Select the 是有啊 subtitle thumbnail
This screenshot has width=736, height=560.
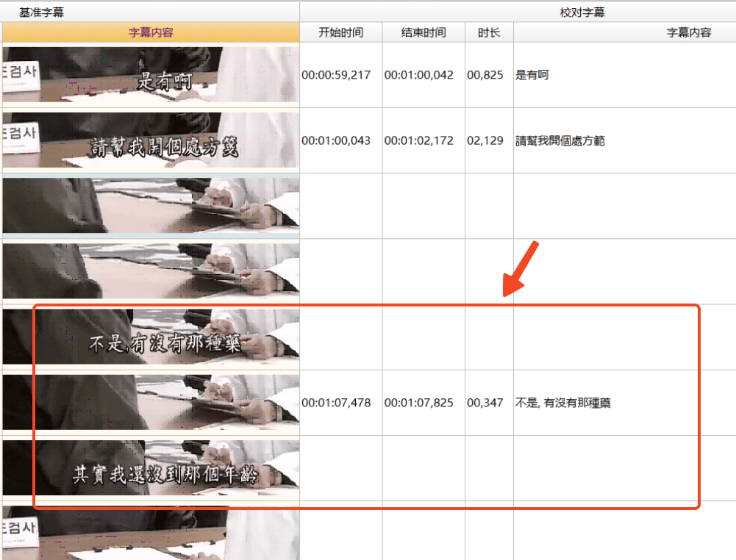(150, 74)
